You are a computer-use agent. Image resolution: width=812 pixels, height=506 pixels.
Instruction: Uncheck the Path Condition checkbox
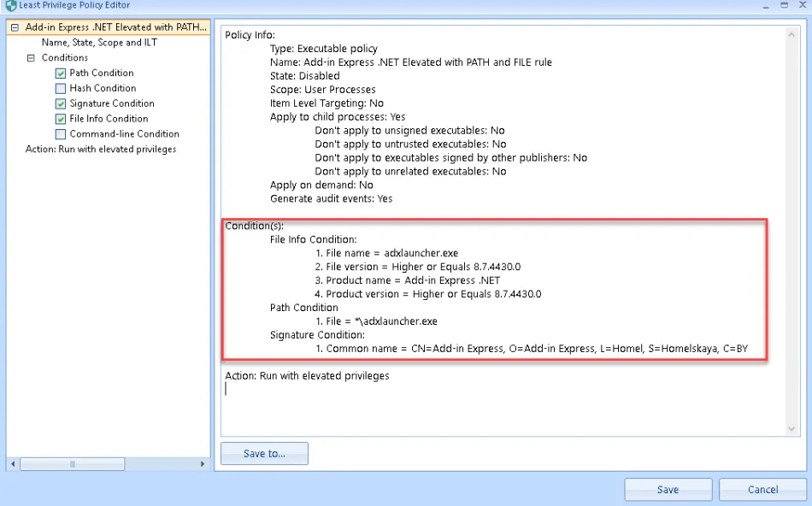click(61, 74)
